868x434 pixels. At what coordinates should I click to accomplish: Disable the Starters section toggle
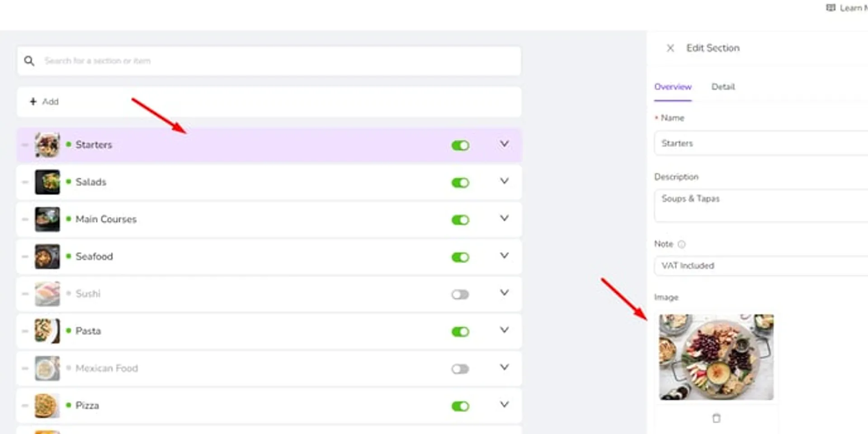[460, 146]
